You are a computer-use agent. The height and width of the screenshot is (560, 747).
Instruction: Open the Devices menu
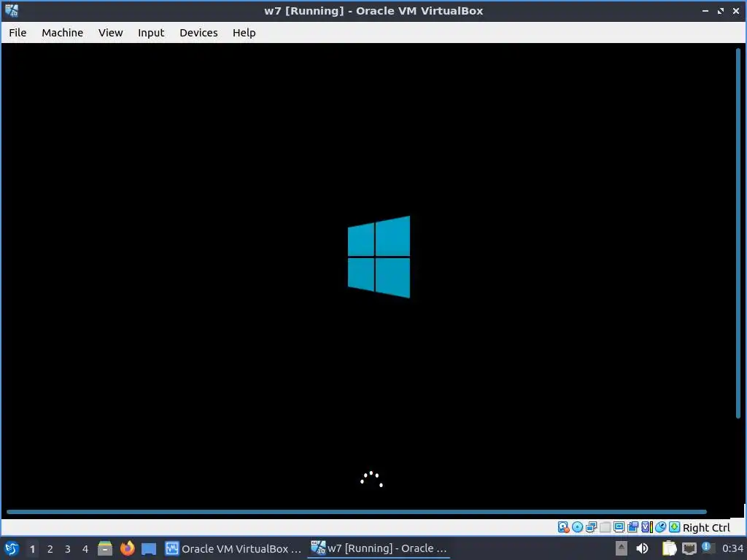(198, 32)
